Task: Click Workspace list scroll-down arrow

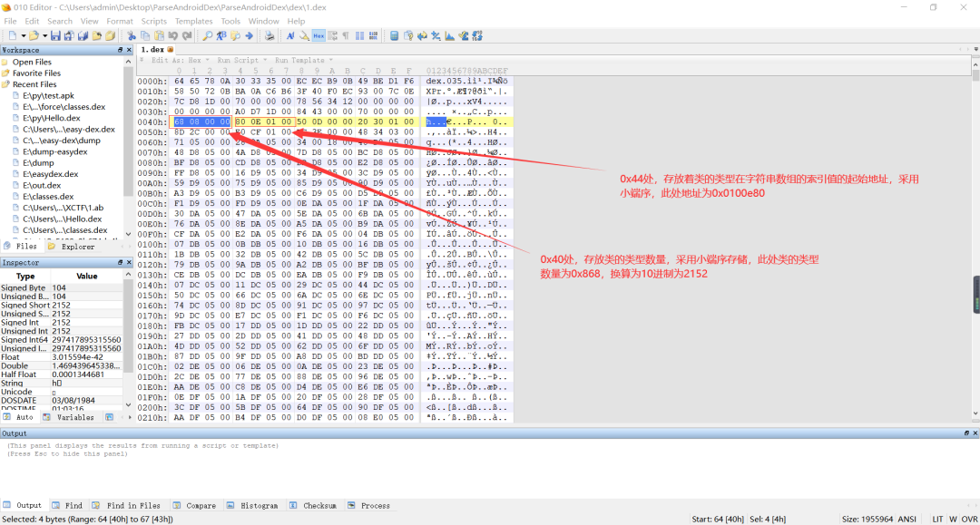Action: point(129,234)
